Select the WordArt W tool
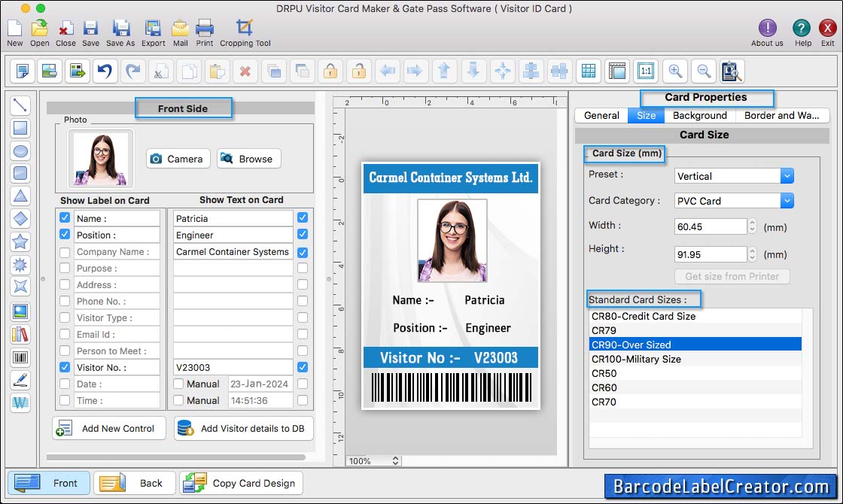The image size is (843, 504). click(20, 402)
